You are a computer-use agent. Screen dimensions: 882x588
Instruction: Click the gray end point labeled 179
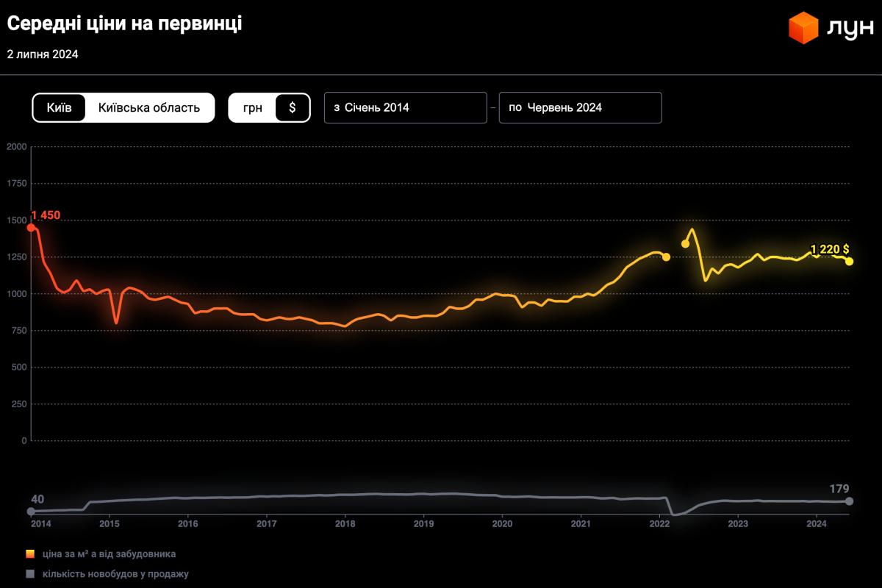(x=849, y=501)
